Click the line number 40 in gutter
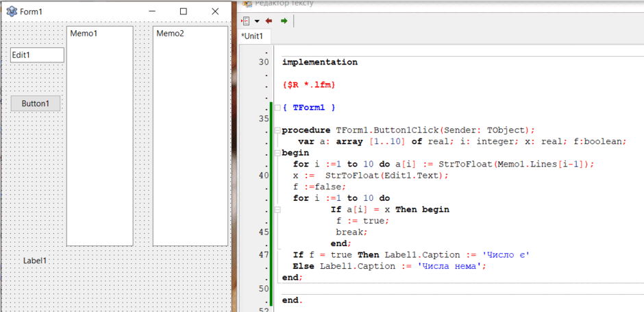This screenshot has width=644, height=312. [x=264, y=176]
